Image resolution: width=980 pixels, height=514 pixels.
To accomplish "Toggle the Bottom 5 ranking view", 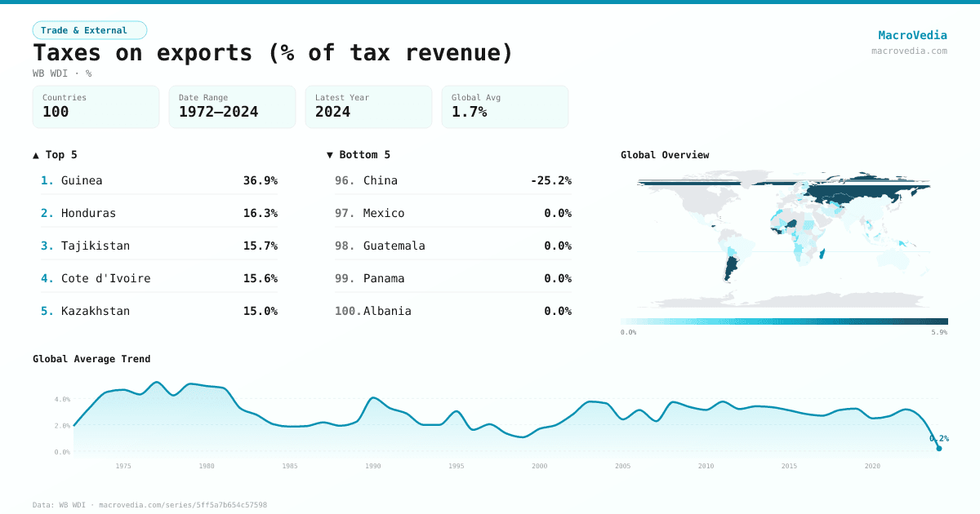I will [362, 154].
